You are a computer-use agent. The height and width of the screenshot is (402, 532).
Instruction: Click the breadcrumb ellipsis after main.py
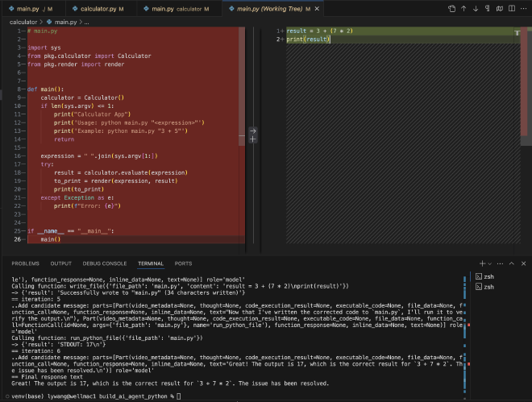coord(86,22)
